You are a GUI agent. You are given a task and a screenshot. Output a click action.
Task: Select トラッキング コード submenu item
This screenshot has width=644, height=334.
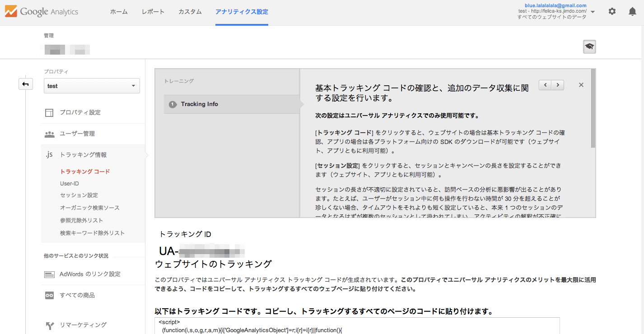(x=85, y=172)
